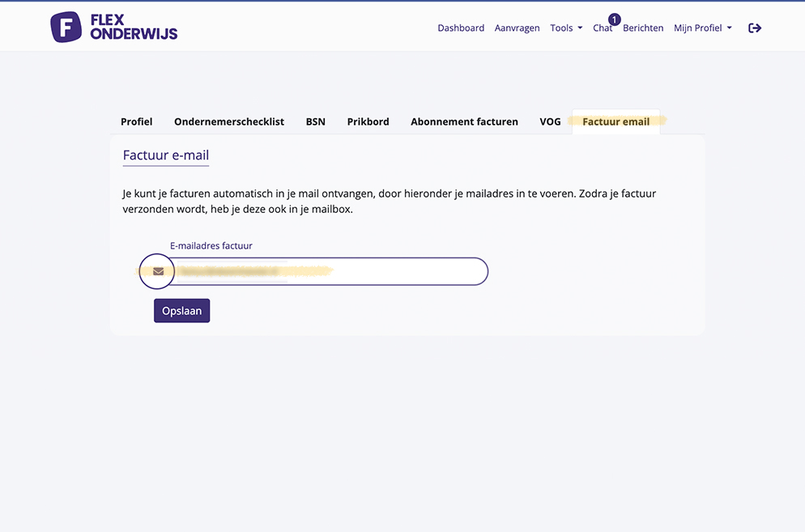The width and height of the screenshot is (805, 532).
Task: Expand the Tools dropdown menu
Action: click(566, 28)
